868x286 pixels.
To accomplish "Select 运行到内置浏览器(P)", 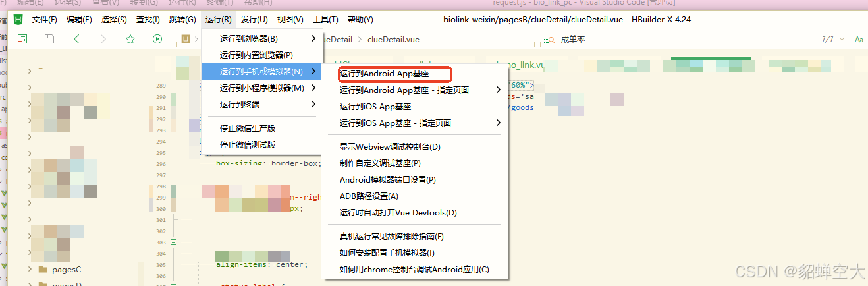I will (x=261, y=55).
